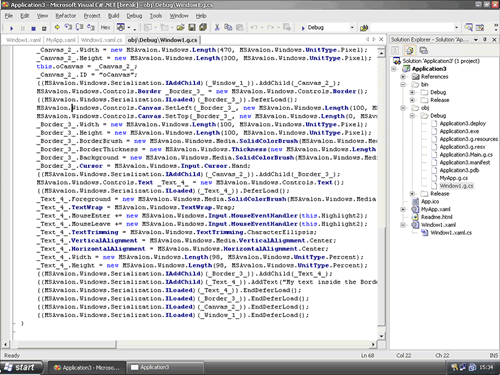Screen dimensions: 500x375
Task: Select Readme.html in Solution Explorer
Action: 437,217
